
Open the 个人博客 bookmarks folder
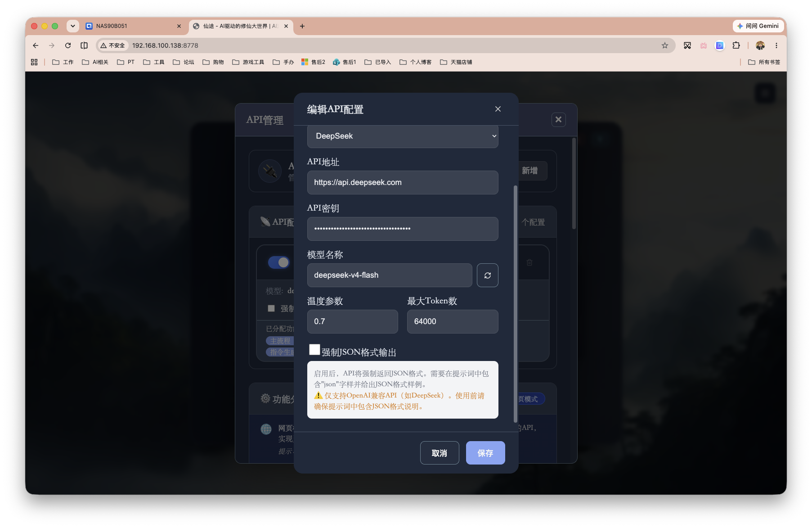[x=416, y=62]
